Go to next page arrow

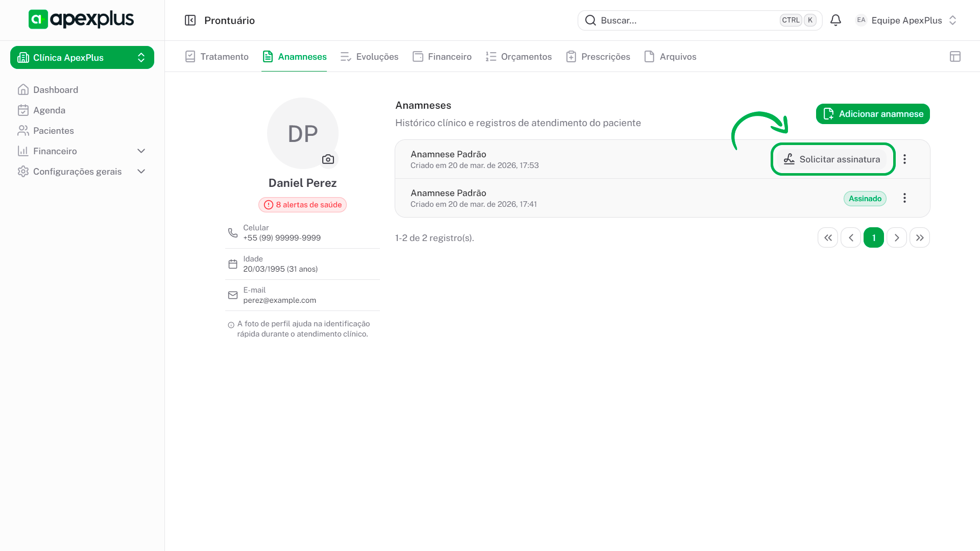(x=896, y=238)
